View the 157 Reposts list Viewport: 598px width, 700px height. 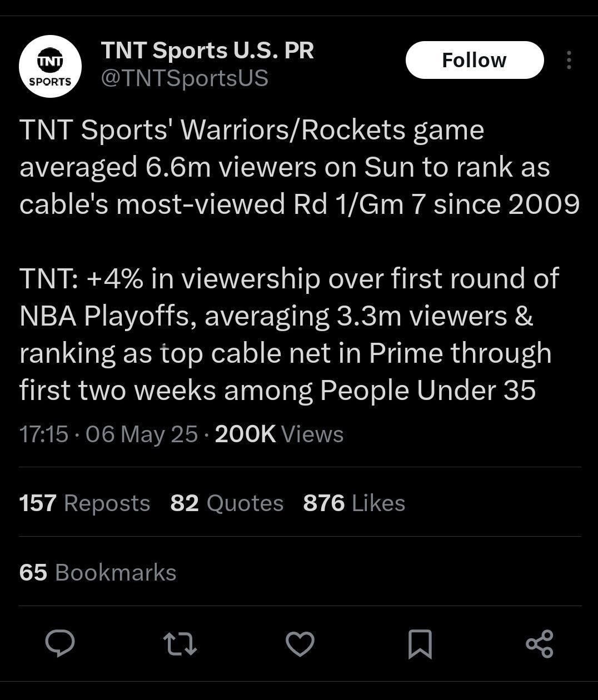(x=84, y=503)
